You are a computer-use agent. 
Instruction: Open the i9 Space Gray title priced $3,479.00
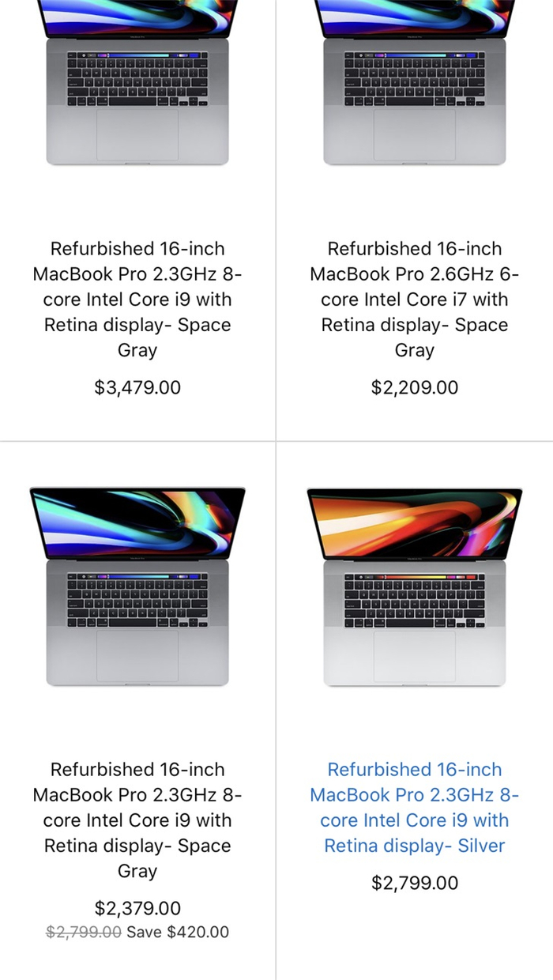137,299
